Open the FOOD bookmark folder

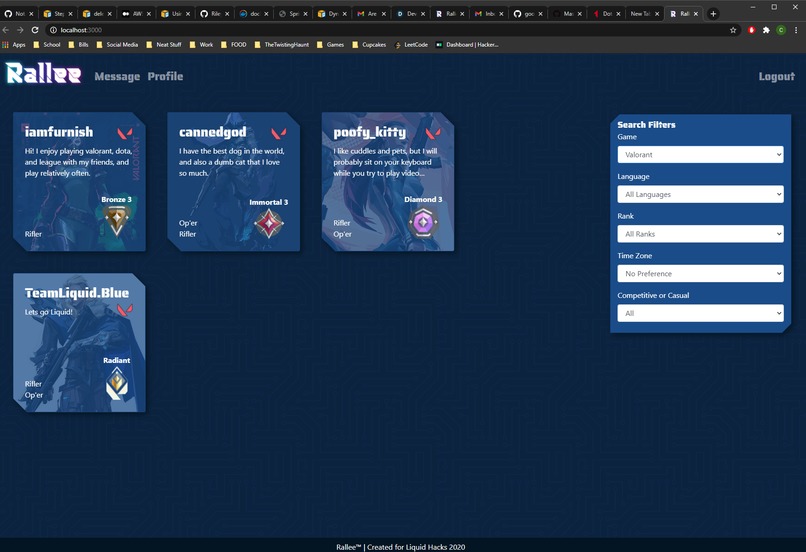233,45
